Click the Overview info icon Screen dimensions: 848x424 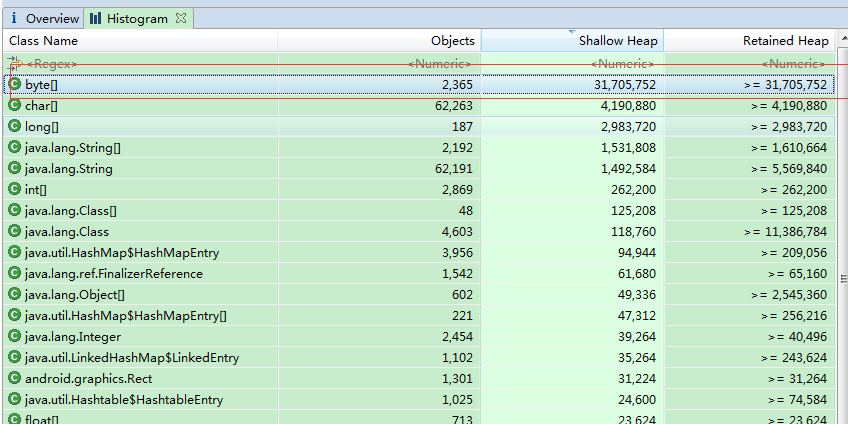[15, 18]
